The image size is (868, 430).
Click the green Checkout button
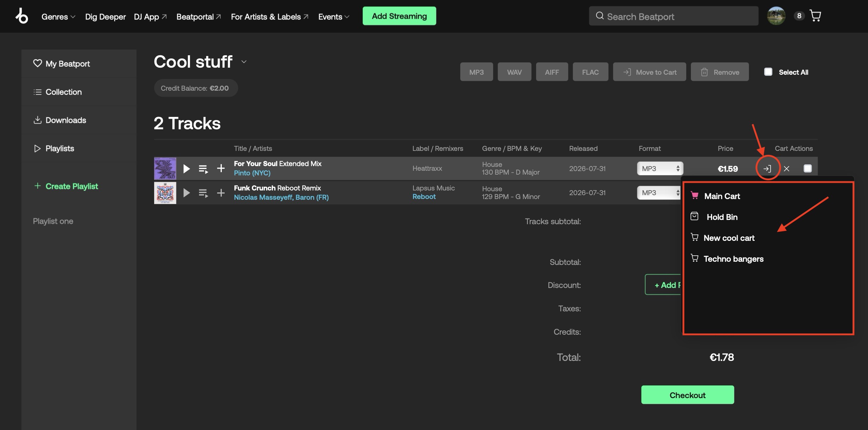pyautogui.click(x=688, y=395)
